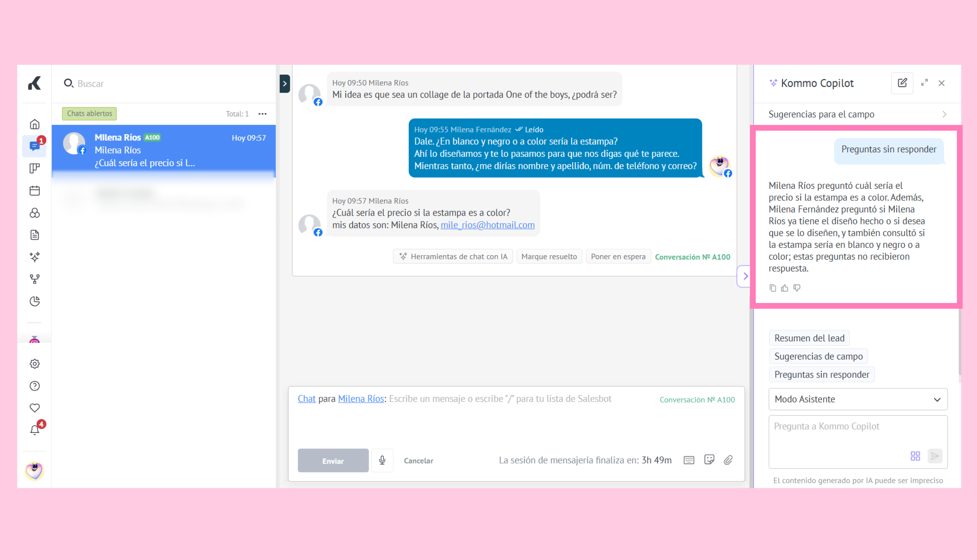Click the A100 badge in chat list
This screenshot has width=977, height=560.
152,137
